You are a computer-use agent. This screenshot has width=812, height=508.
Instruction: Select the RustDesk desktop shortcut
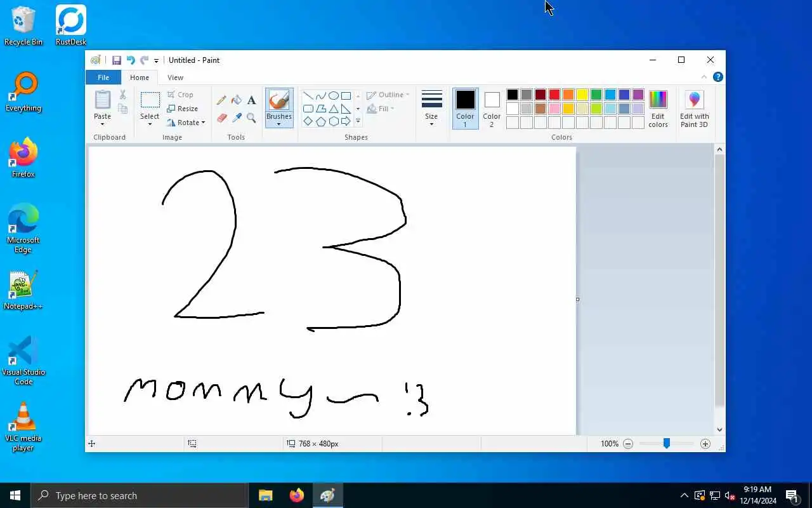coord(71,26)
